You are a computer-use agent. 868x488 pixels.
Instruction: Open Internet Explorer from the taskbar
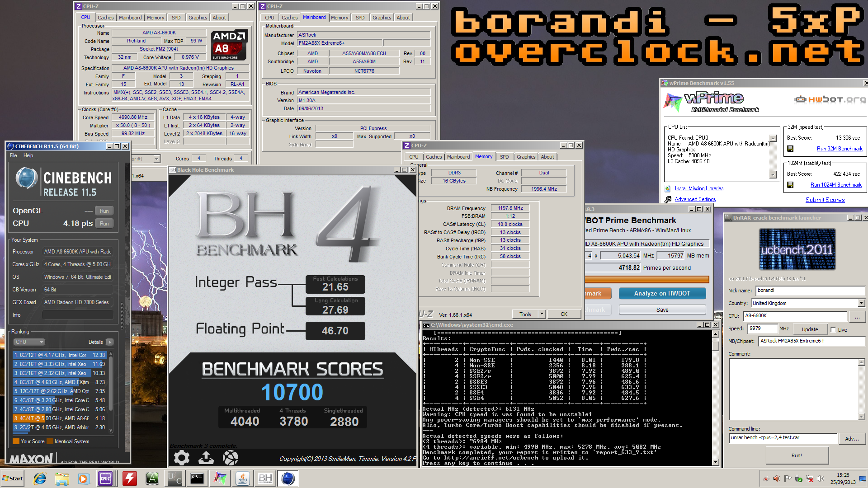40,479
